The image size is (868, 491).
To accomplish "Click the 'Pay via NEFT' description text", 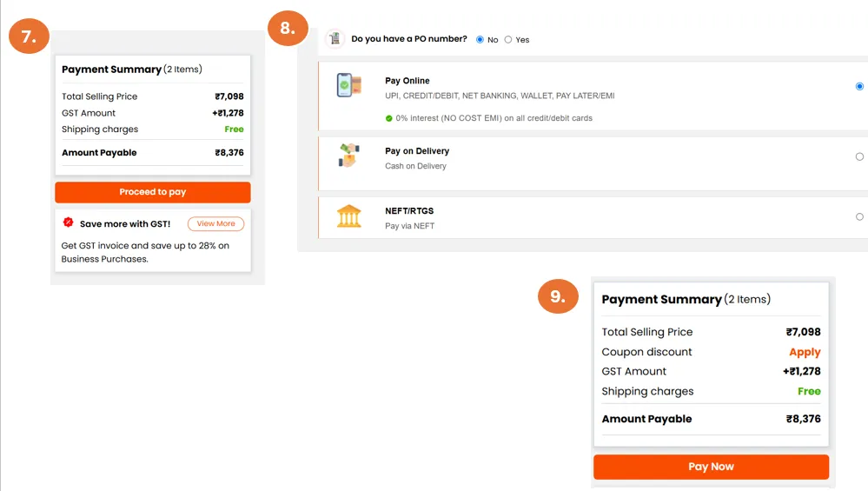I will coord(409,226).
